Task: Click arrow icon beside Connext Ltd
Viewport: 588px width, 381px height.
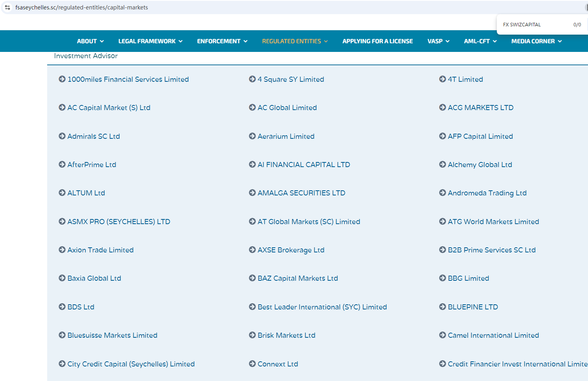Action: pyautogui.click(x=252, y=364)
